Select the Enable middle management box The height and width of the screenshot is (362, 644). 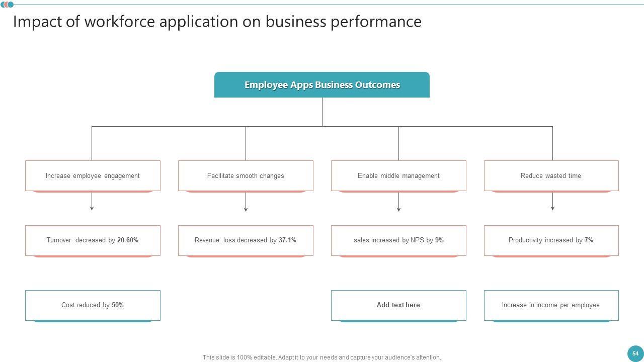pos(398,176)
